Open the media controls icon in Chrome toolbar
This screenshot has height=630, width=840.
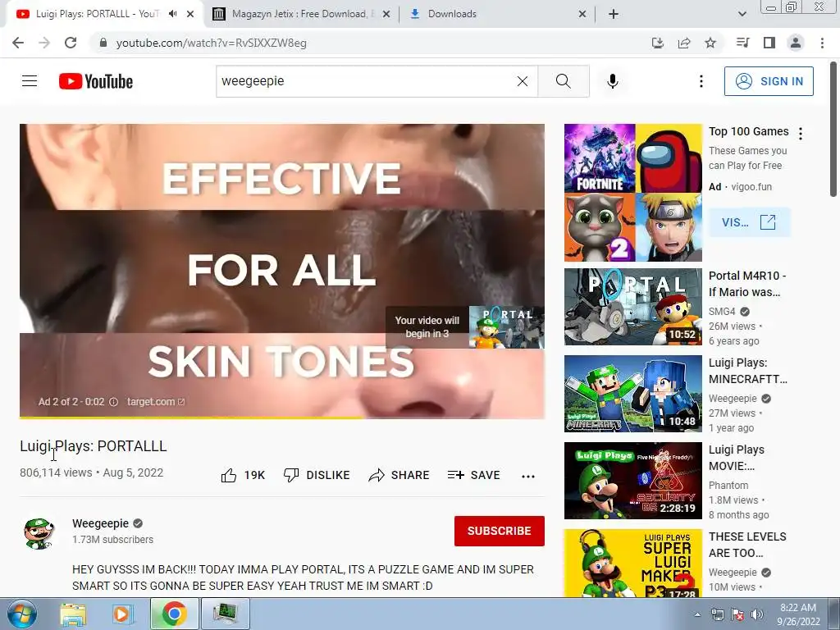(x=742, y=43)
